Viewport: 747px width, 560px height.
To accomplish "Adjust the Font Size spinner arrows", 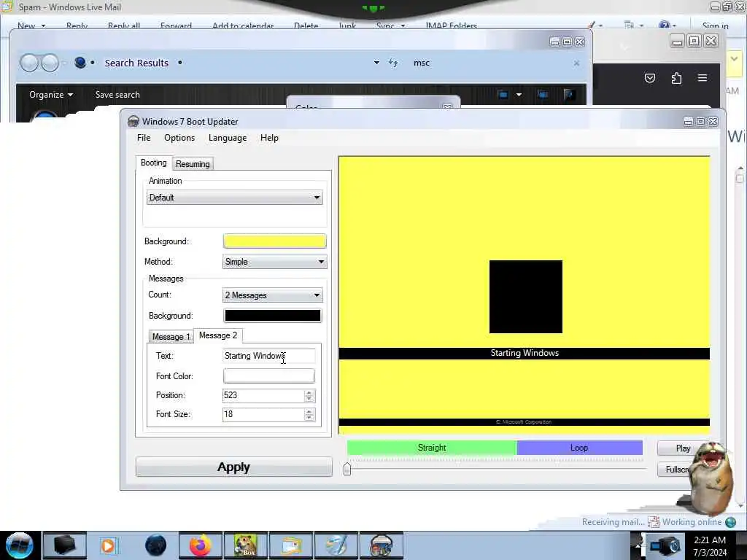I will pyautogui.click(x=309, y=414).
